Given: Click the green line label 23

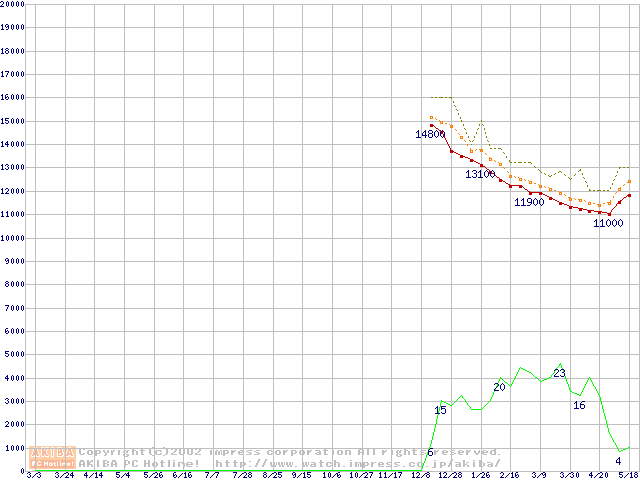Looking at the screenshot, I should click(x=559, y=374).
